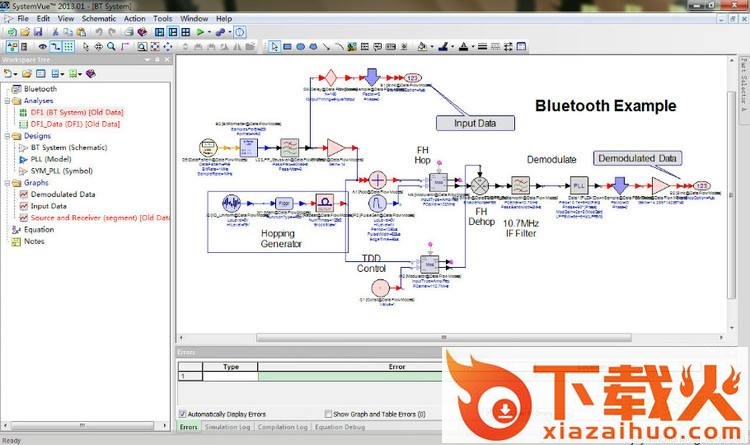This screenshot has width=750, height=445.
Task: Collapse the Graphs folder in workspace tree
Action: click(6, 183)
